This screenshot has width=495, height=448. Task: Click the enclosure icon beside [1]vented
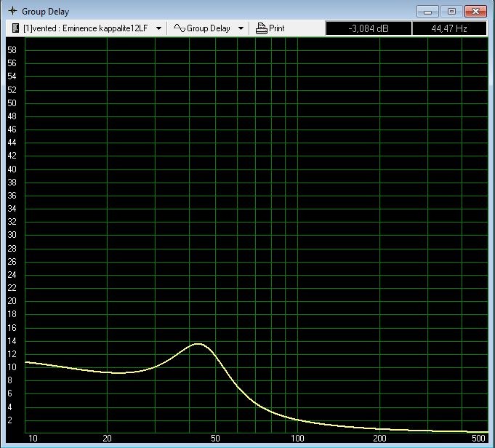click(15, 28)
